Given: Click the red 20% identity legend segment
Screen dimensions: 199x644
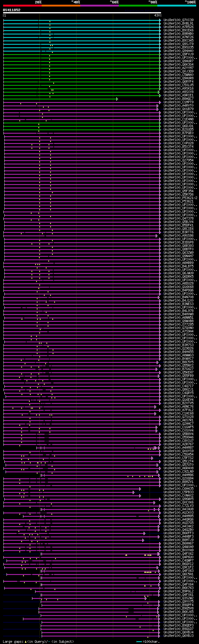Looking at the screenshot, I should point(22,5).
